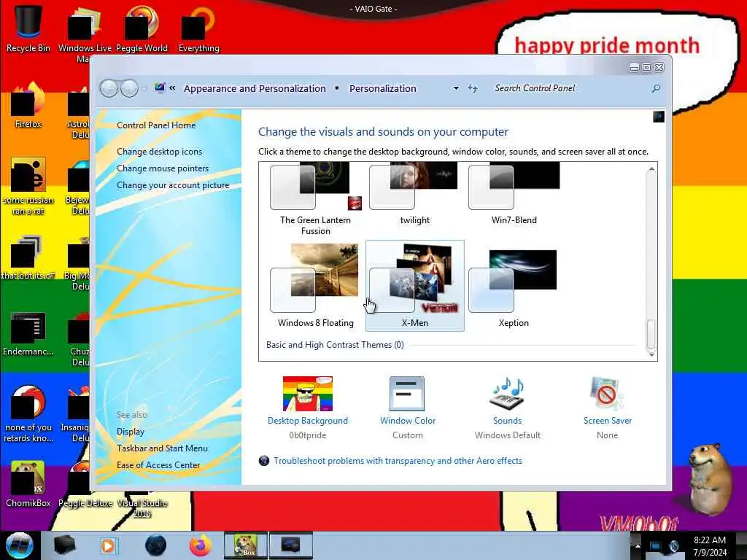Click the help icon at top right
Viewport: 747px width, 560px height.
coord(659,117)
